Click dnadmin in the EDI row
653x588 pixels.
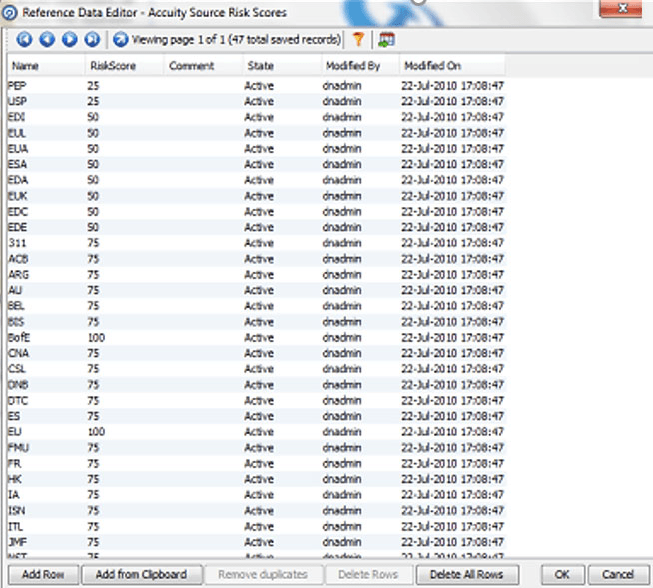[x=342, y=117]
